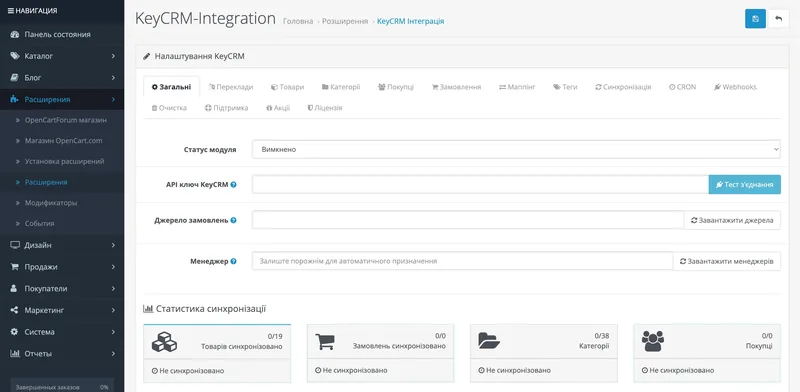800x392 pixels.
Task: Click the Завантажити джерела button
Action: pyautogui.click(x=732, y=220)
